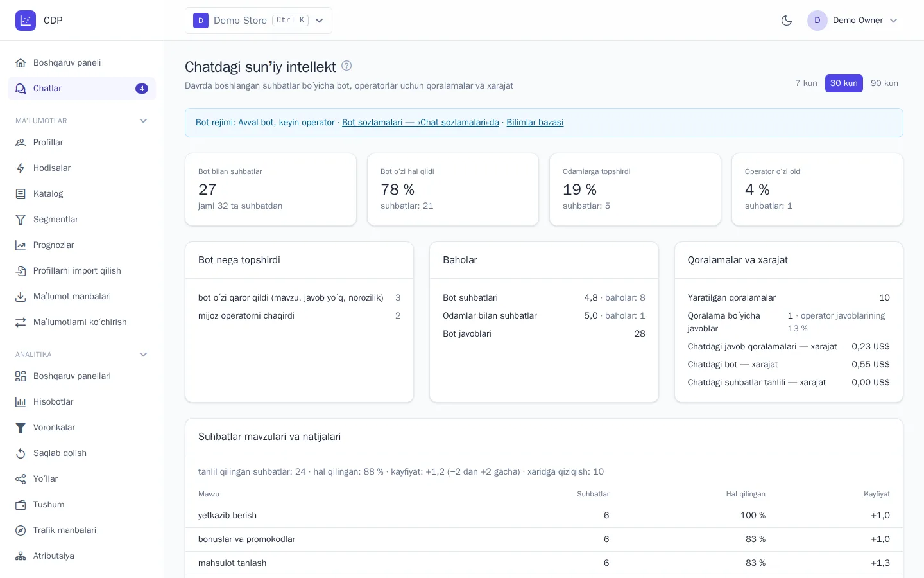
Task: Click the Saqlab qolish retention icon
Action: pos(21,453)
